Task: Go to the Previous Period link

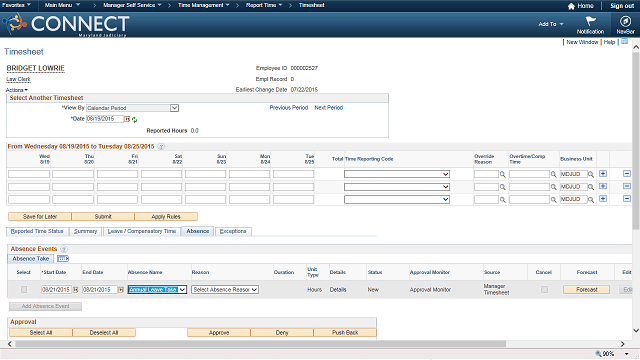Action: click(289, 108)
